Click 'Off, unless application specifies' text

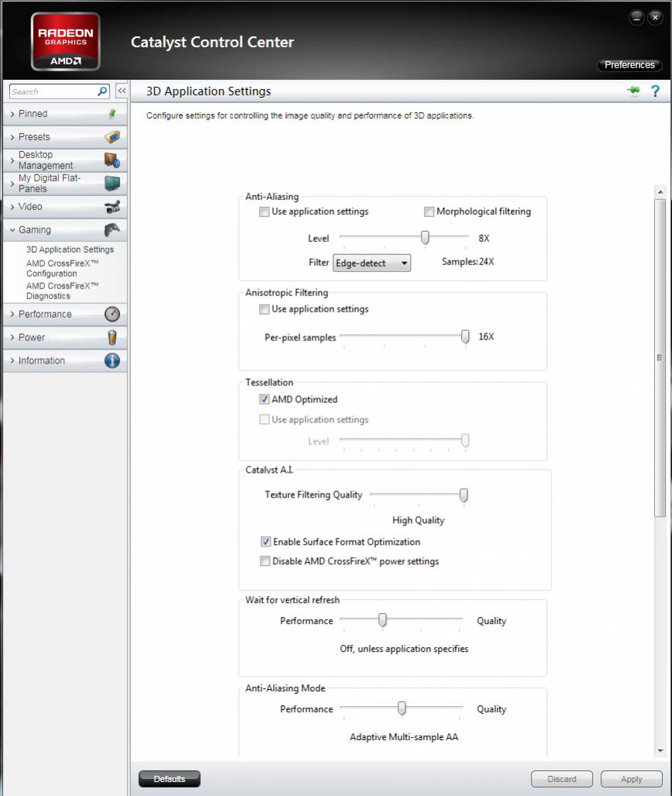(404, 649)
